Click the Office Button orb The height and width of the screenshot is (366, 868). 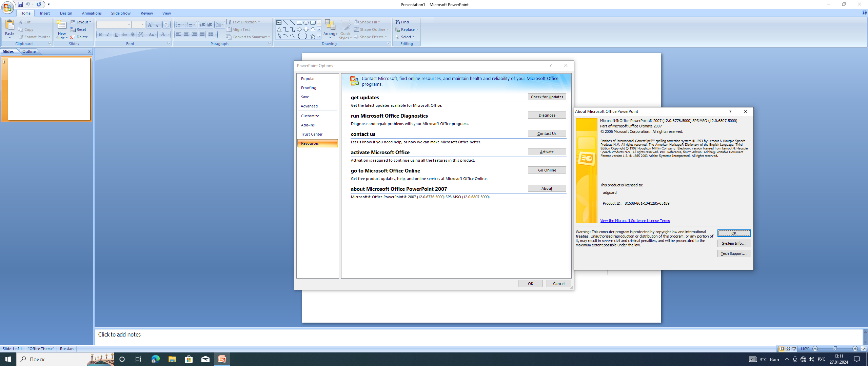click(x=7, y=7)
